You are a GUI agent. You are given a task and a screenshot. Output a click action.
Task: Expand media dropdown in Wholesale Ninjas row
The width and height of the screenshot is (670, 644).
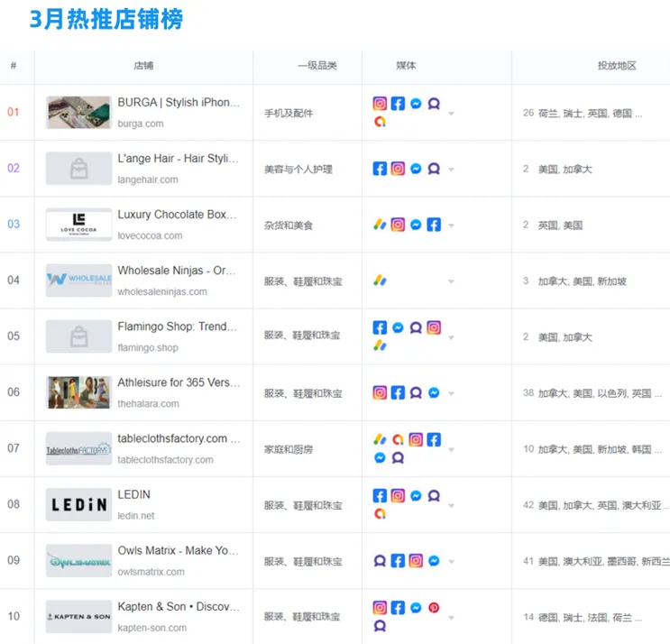451,281
